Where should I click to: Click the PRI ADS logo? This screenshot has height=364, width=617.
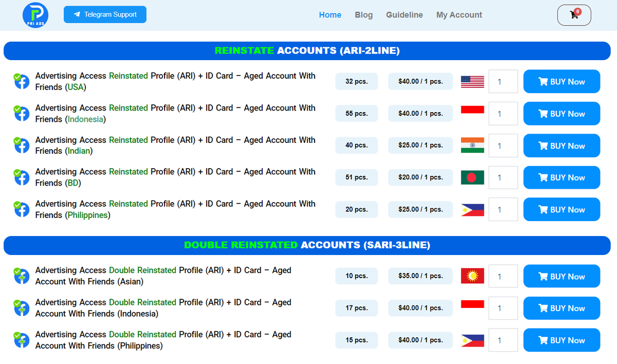(x=35, y=15)
